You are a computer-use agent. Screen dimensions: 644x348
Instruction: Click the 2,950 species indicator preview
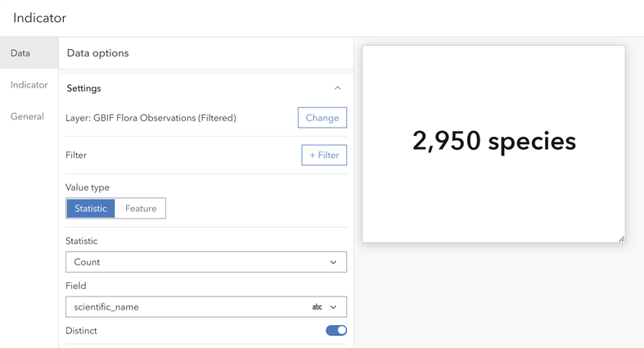coord(494,142)
